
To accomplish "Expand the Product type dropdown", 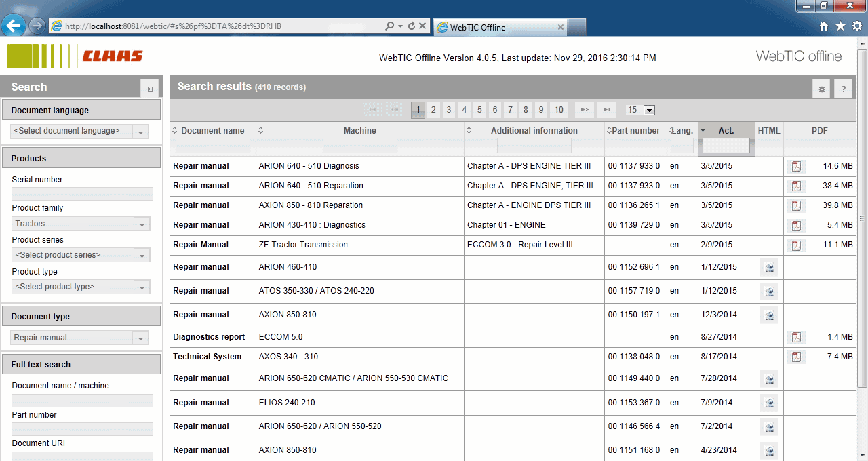I will coord(81,287).
